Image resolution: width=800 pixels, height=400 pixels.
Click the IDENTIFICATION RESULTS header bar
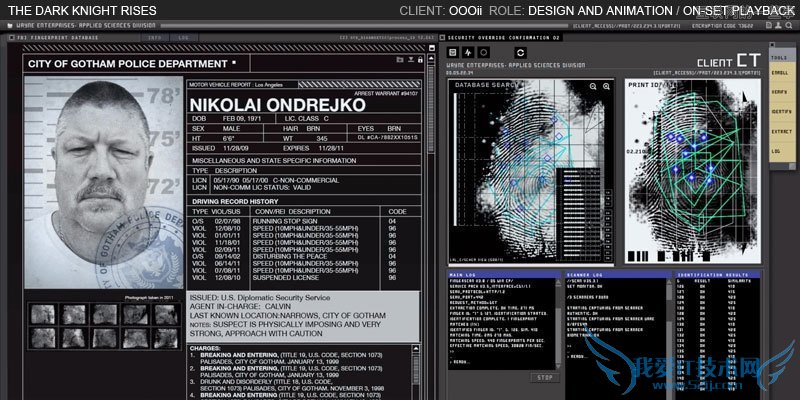click(718, 274)
